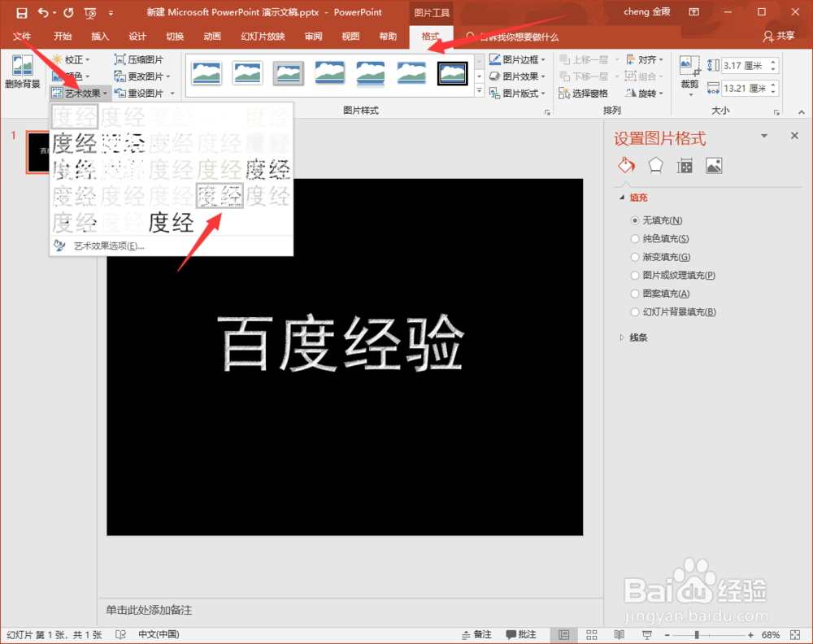
Task: Select the Fill & Line paint bucket icon
Action: point(626,166)
